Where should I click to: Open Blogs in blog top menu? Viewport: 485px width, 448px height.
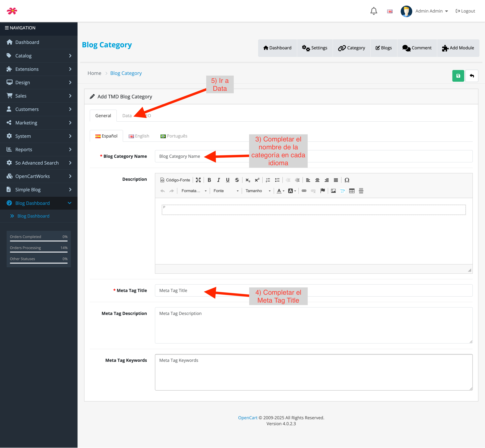pyautogui.click(x=384, y=48)
